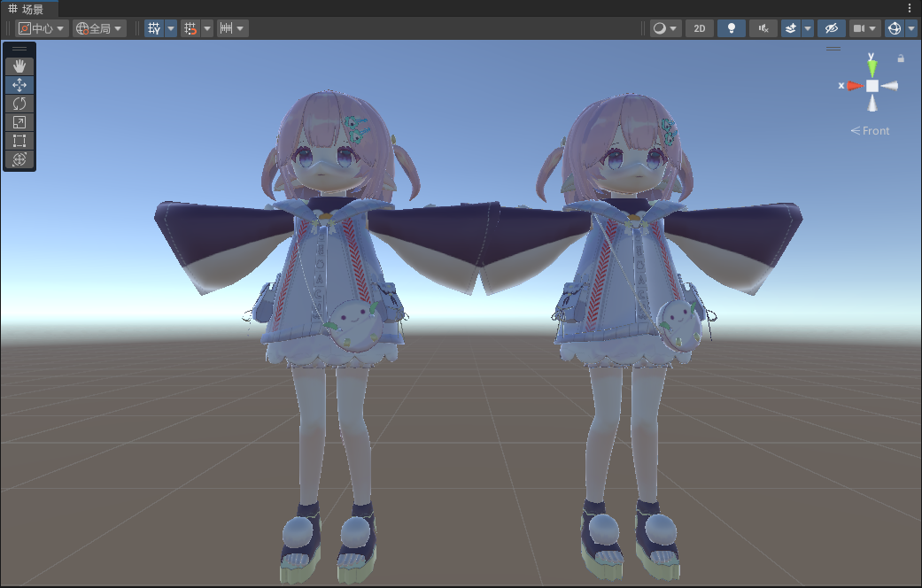The image size is (922, 588).
Task: Expand the scene camera settings dropdown
Action: click(864, 28)
